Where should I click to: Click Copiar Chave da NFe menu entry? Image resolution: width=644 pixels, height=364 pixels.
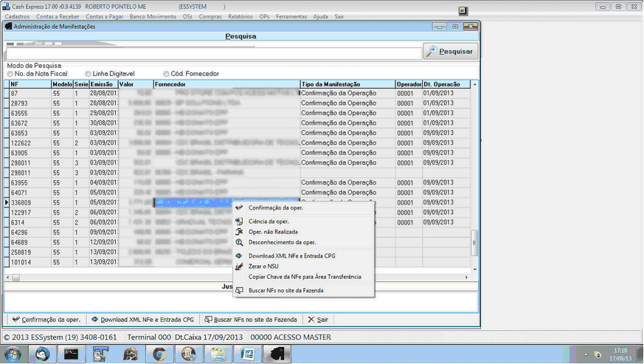tap(304, 276)
